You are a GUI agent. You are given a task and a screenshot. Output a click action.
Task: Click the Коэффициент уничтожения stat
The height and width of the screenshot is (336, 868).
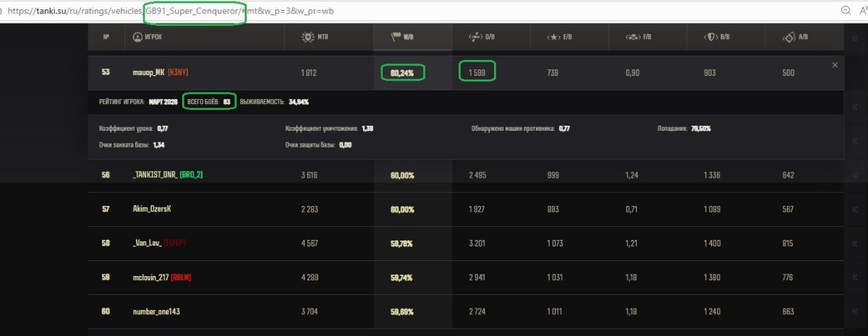[x=329, y=128]
